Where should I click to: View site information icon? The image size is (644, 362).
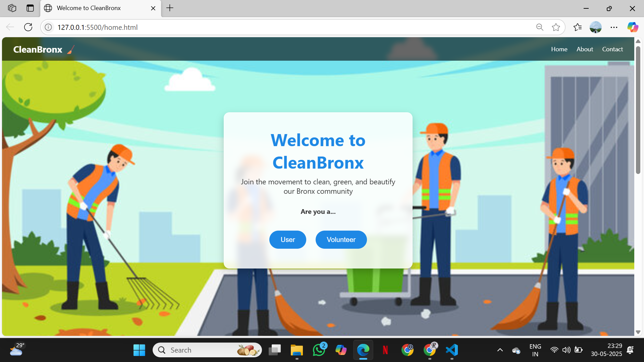(x=48, y=27)
